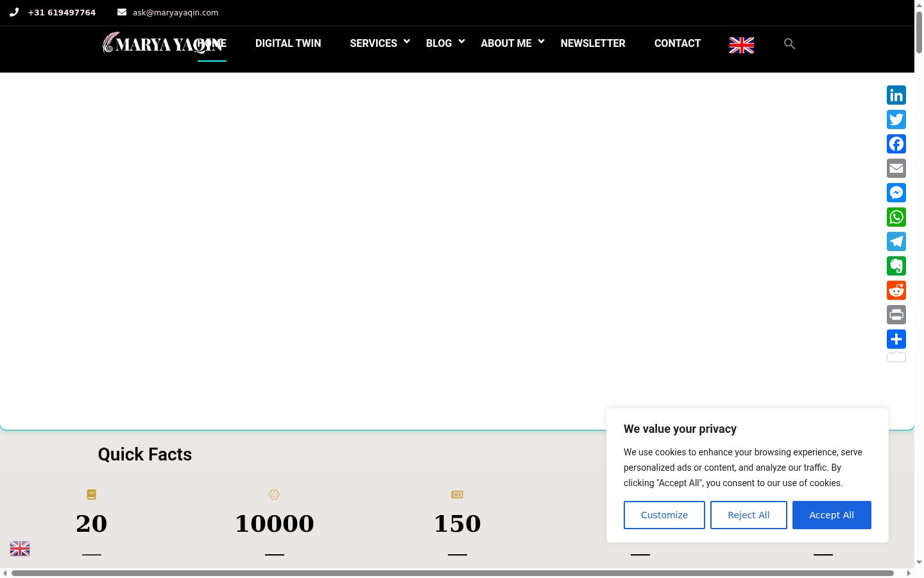
Task: Share page via Twitter sidebar icon
Action: point(896,119)
